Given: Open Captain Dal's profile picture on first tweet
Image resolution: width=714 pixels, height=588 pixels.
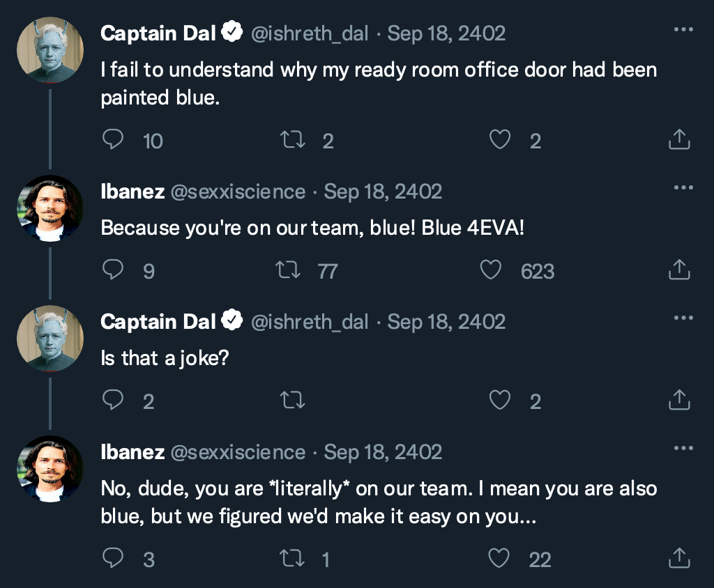Looking at the screenshot, I should (x=50, y=50).
